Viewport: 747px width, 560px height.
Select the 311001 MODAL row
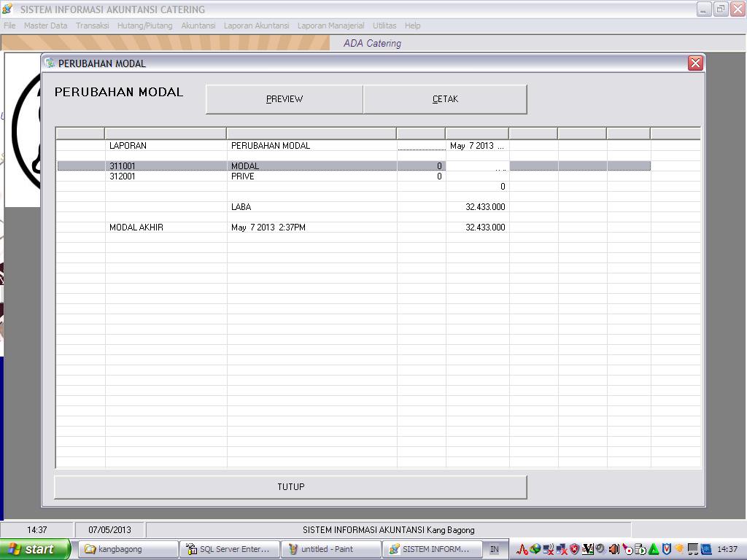click(x=244, y=166)
